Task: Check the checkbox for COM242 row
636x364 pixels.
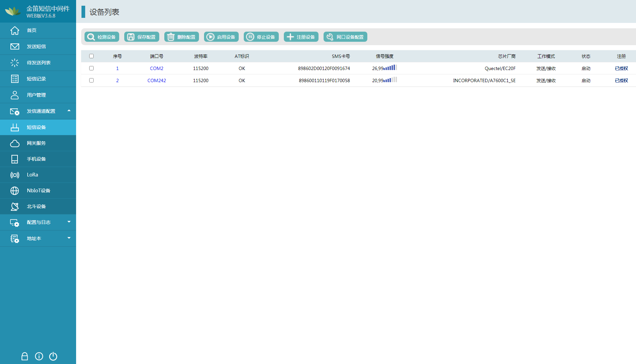Action: coord(91,80)
